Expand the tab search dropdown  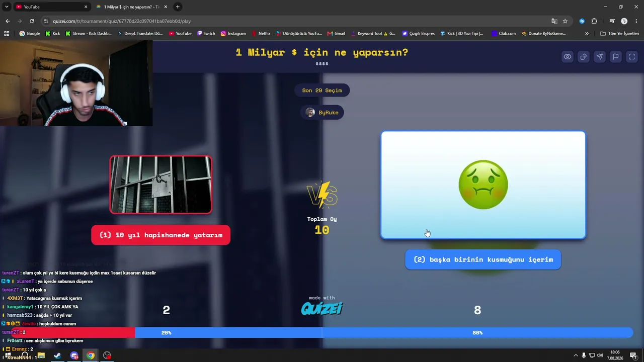click(7, 7)
